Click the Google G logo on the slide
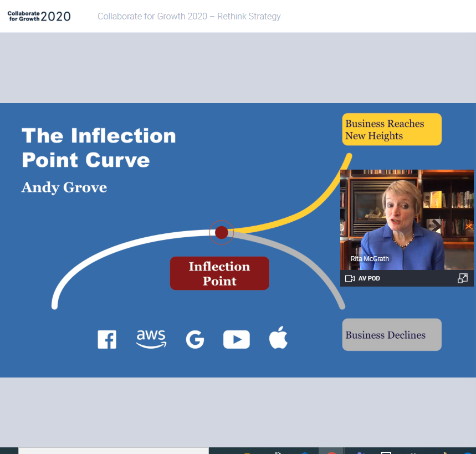The image size is (476, 454). [x=195, y=339]
